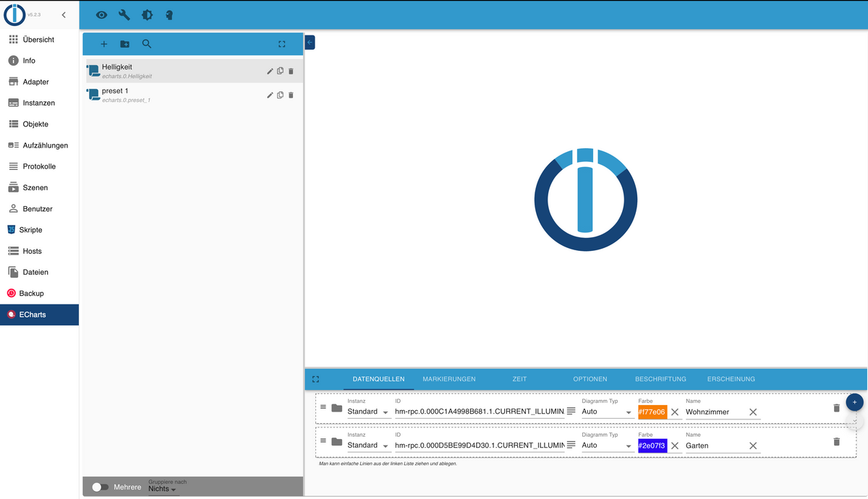The width and height of the screenshot is (868, 499).
Task: Switch to the Optionen tab
Action: 590,379
